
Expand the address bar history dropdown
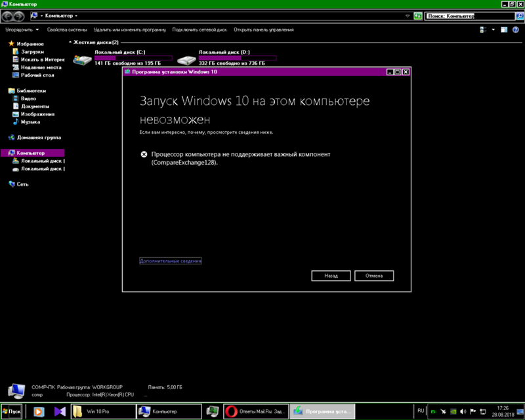coord(408,15)
